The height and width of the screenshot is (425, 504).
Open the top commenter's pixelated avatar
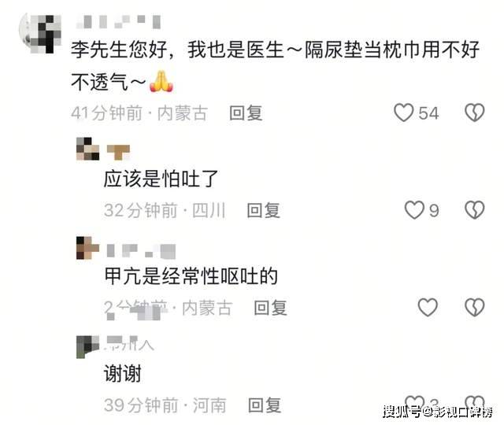pyautogui.click(x=40, y=34)
